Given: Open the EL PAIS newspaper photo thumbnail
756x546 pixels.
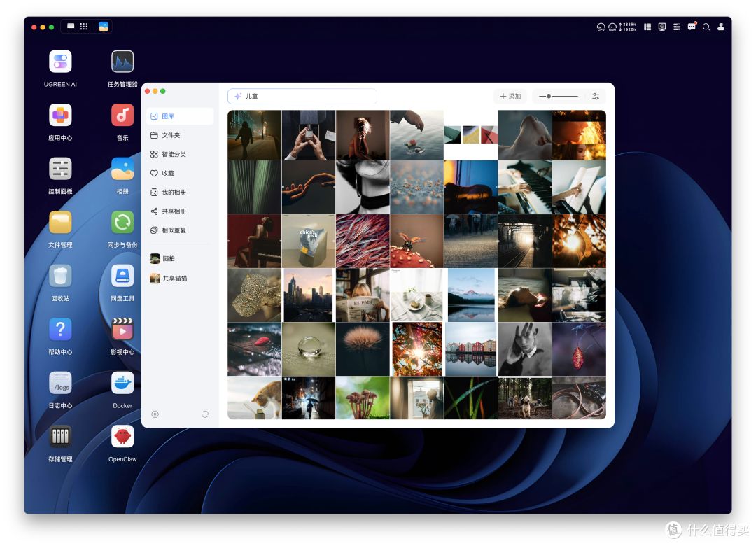Looking at the screenshot, I should [x=363, y=295].
